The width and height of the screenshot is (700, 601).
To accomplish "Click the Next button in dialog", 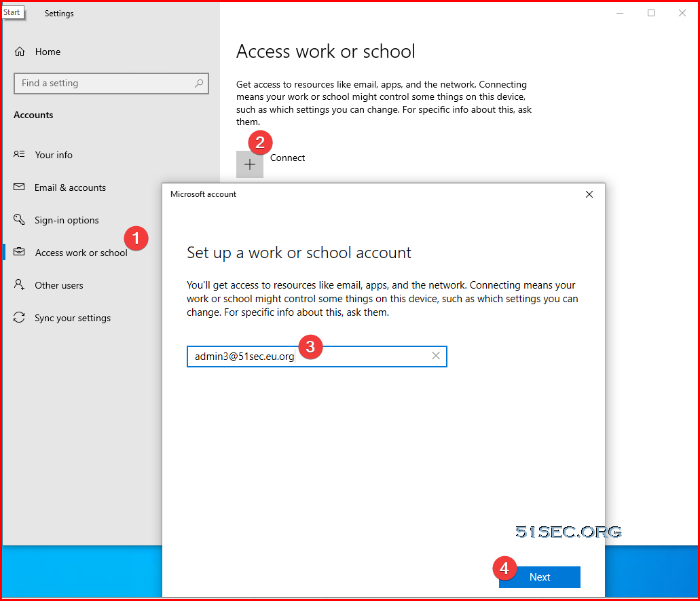I will pos(540,577).
